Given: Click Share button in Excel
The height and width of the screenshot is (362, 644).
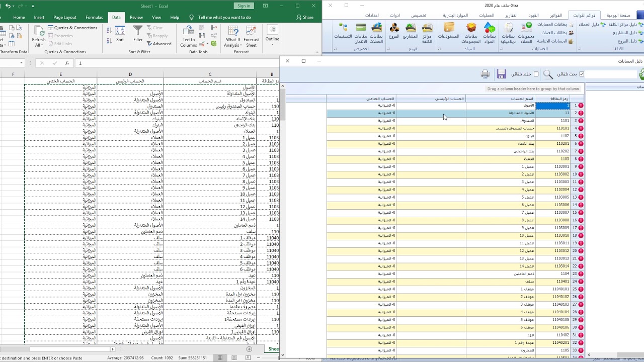Looking at the screenshot, I should tap(305, 17).
